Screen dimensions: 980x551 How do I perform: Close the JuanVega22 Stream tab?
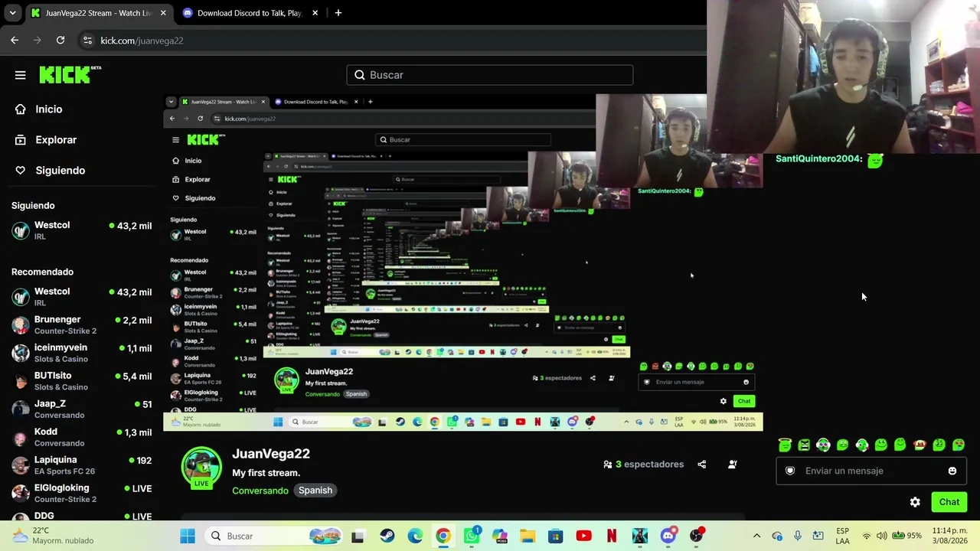[x=163, y=13]
